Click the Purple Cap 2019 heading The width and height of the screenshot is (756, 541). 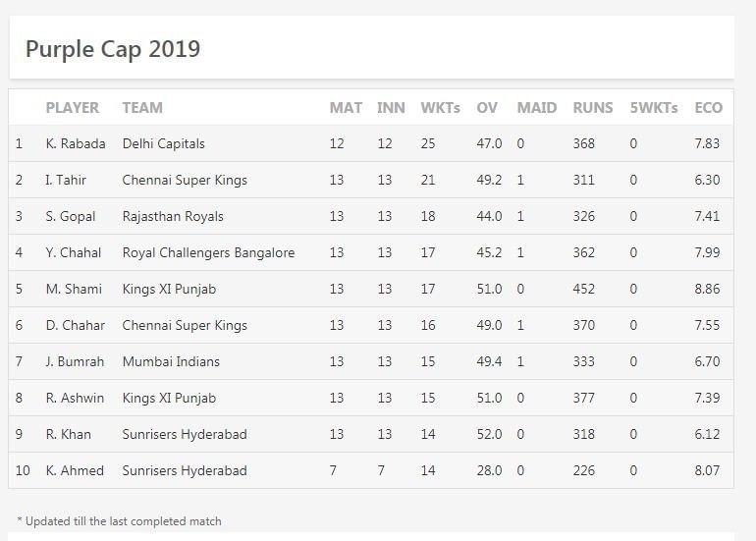113,49
